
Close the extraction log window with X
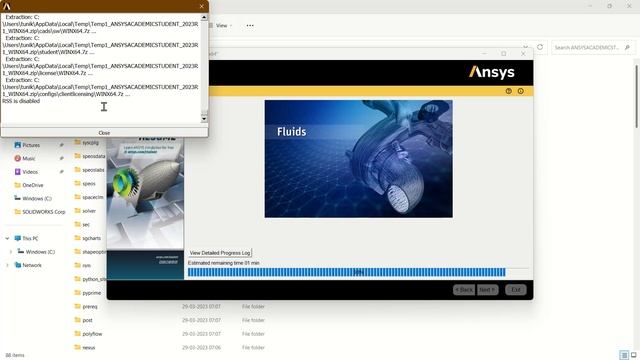coord(202,6)
